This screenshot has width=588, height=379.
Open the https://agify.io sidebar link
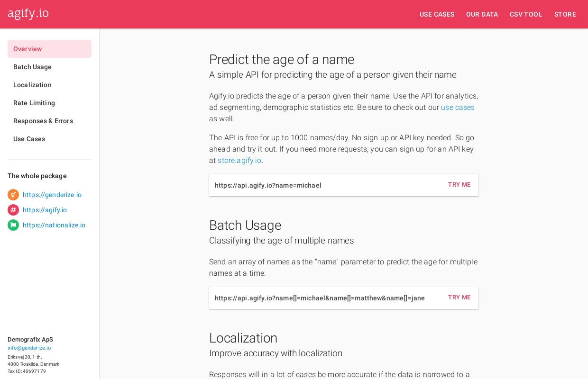(45, 210)
